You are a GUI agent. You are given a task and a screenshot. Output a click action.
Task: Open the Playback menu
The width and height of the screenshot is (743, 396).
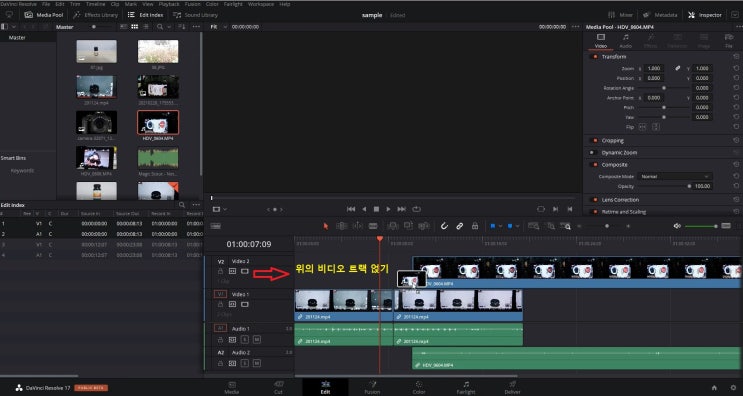pos(169,4)
